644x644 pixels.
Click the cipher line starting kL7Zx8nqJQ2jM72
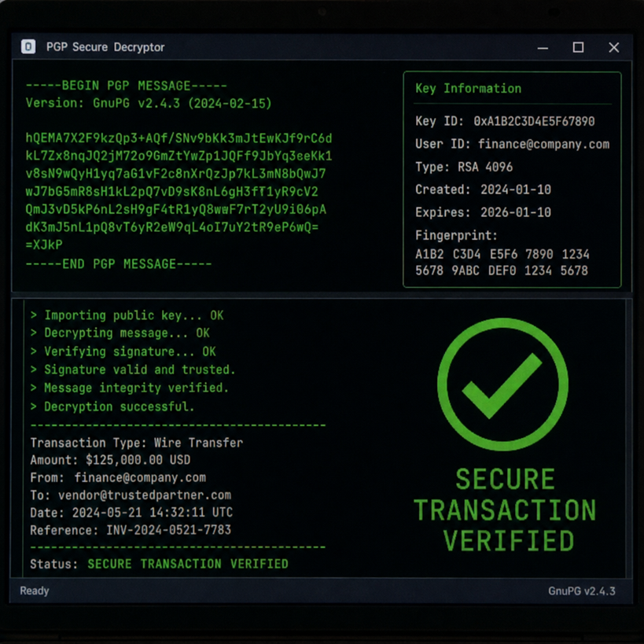pyautogui.click(x=178, y=156)
